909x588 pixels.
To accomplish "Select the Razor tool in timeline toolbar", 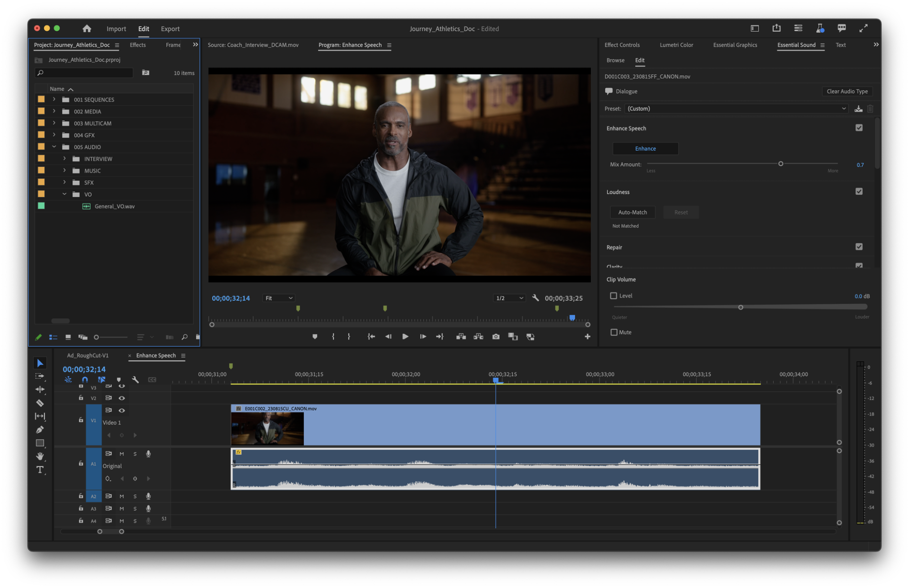I will coord(40,403).
